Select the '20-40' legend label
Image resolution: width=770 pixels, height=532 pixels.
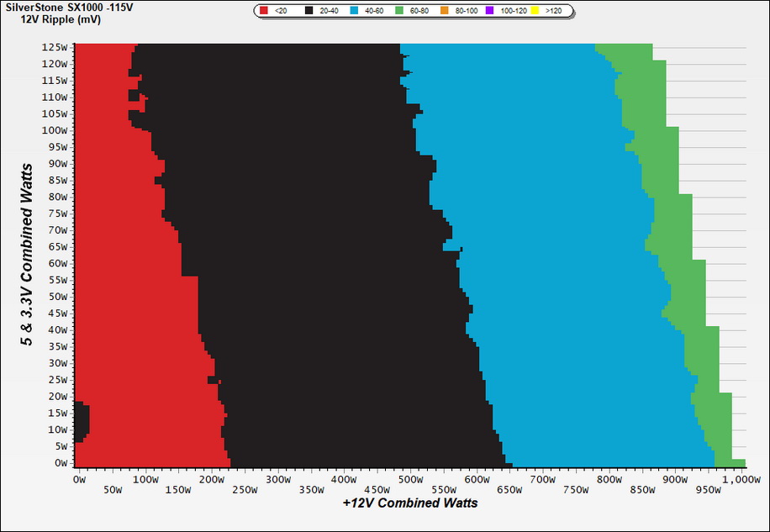click(329, 11)
